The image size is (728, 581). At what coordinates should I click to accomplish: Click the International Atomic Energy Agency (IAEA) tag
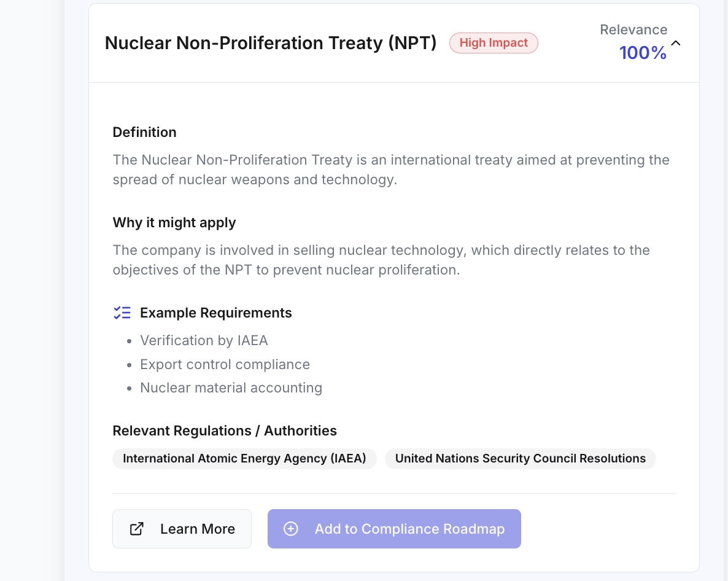pos(244,458)
